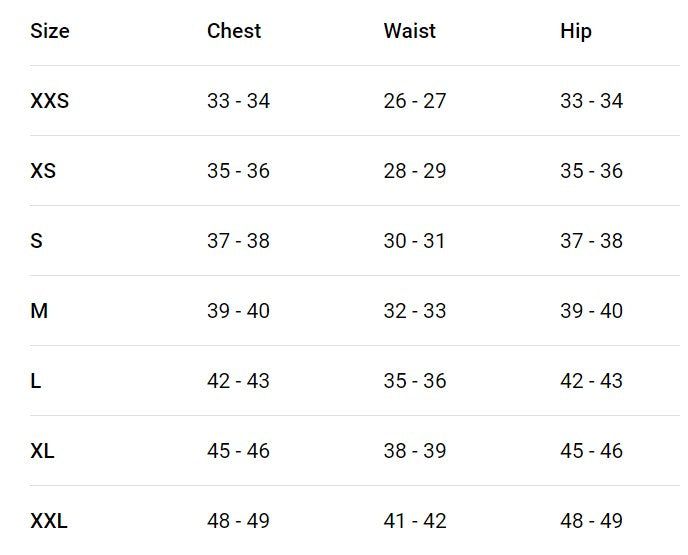Click the L size row label

pos(36,381)
